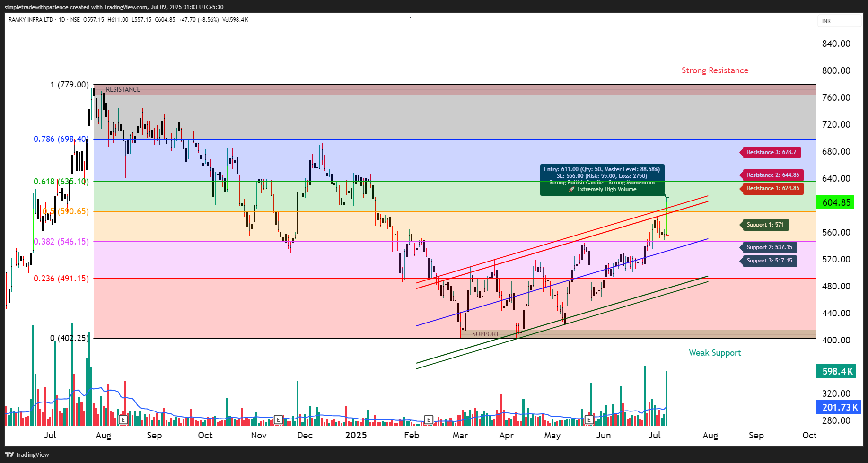The height and width of the screenshot is (463, 868).
Task: Click the earnings E marker near February
Action: click(429, 419)
